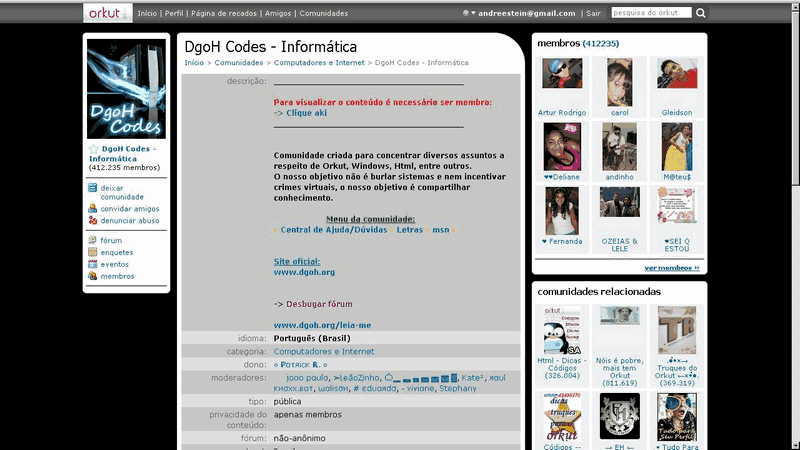The height and width of the screenshot is (450, 800).
Task: Click the Sair logout link
Action: pos(593,13)
